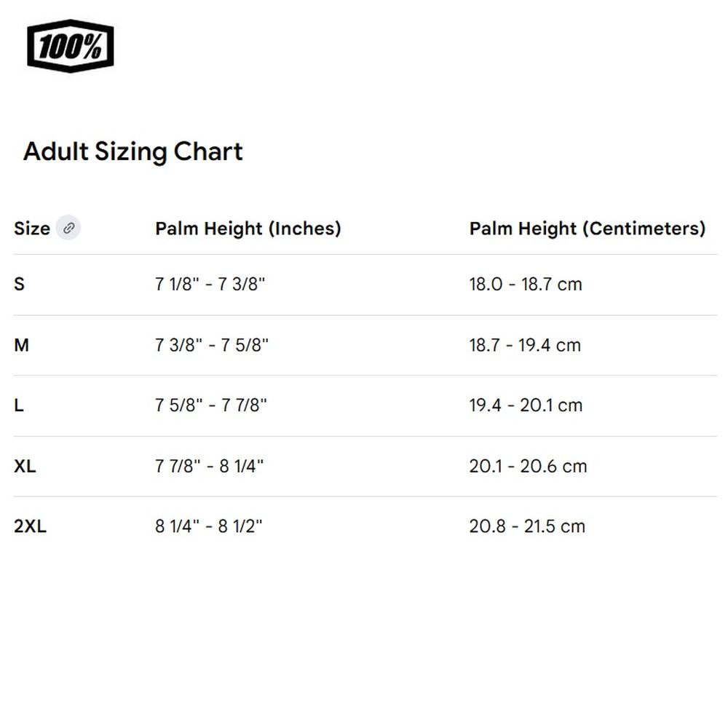Image resolution: width=728 pixels, height=728 pixels.
Task: Select the Adult Sizing Chart heading
Action: pyautogui.click(x=132, y=152)
